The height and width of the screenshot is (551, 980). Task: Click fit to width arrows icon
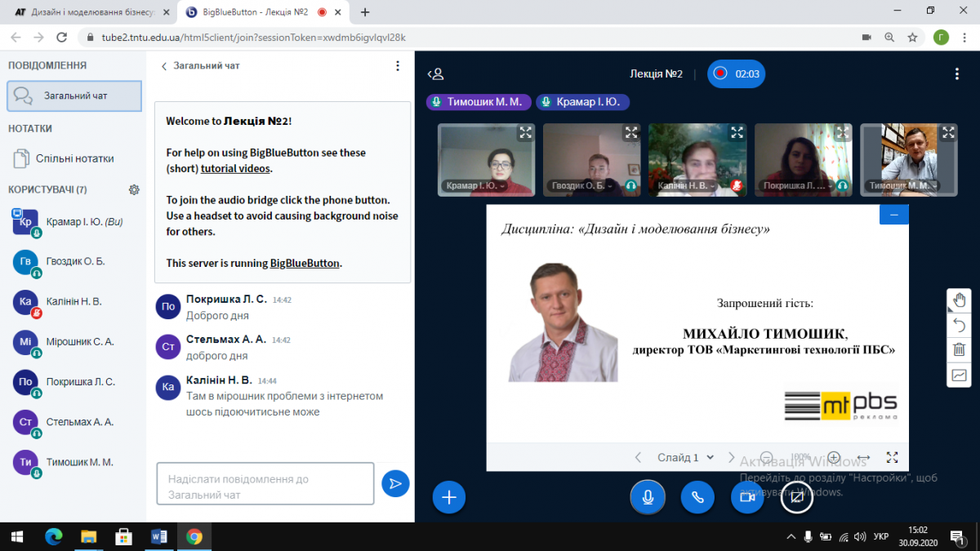[863, 457]
